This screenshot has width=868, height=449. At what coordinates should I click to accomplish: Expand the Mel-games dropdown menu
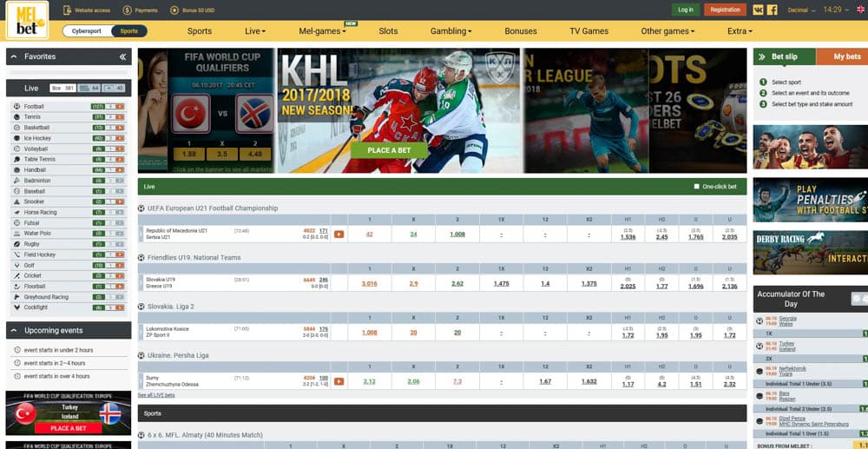pyautogui.click(x=322, y=31)
